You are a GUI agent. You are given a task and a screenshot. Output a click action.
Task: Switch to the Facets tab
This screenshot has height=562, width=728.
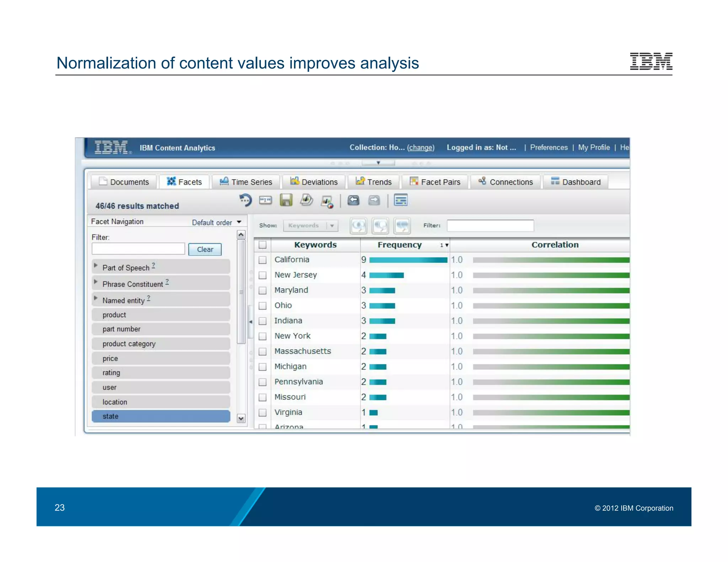point(184,182)
